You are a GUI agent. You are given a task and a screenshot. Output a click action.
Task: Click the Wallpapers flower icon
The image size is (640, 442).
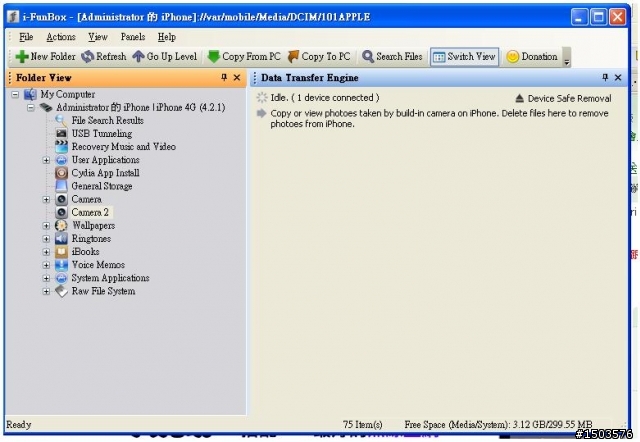click(x=61, y=225)
